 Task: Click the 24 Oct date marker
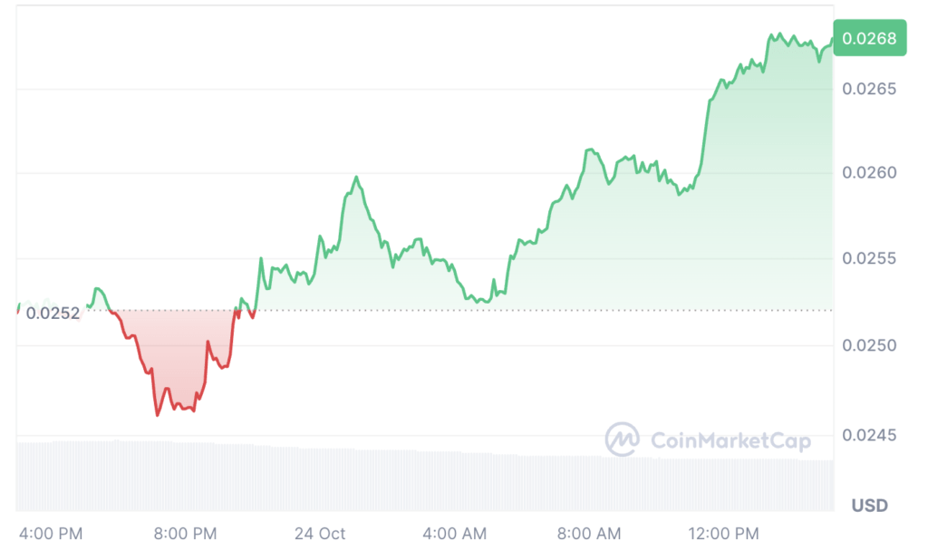point(320,534)
